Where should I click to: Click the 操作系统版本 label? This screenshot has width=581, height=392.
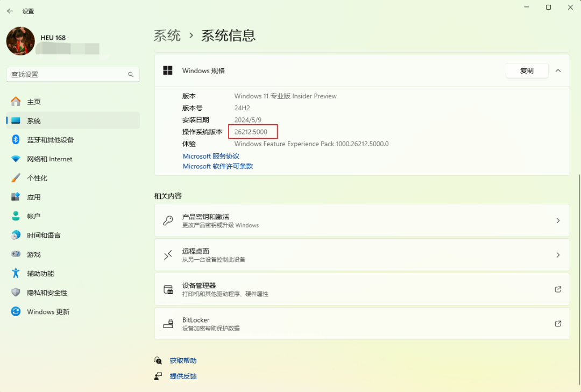click(x=202, y=132)
